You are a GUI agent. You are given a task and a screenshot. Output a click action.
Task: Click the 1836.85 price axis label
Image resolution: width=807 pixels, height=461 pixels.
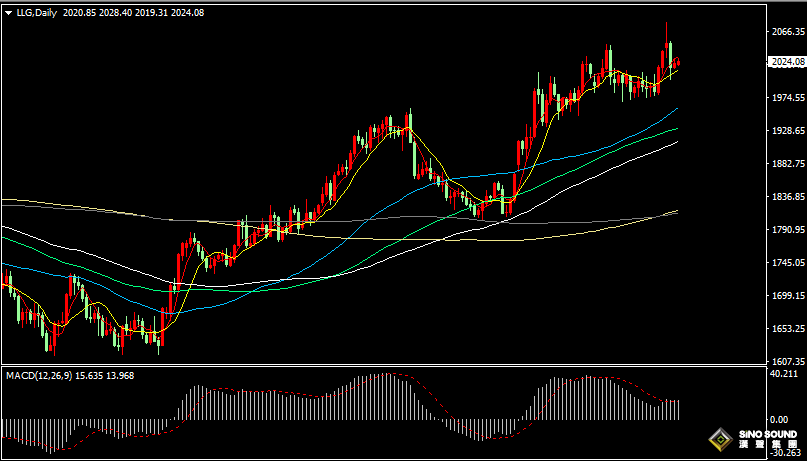pyautogui.click(x=788, y=197)
